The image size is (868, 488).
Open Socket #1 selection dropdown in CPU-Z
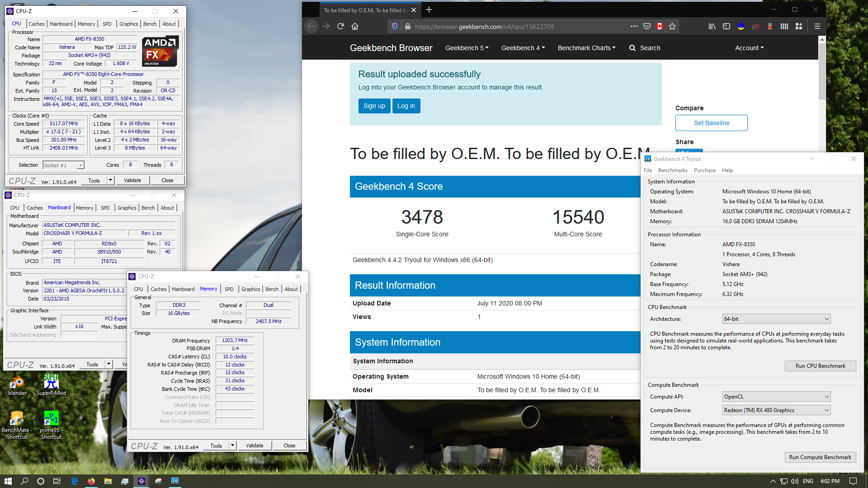(x=63, y=165)
